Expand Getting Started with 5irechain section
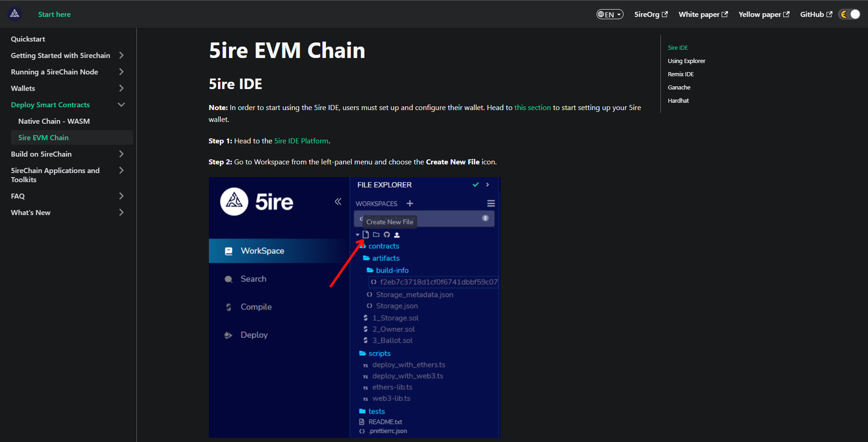This screenshot has height=442, width=868. tap(121, 55)
